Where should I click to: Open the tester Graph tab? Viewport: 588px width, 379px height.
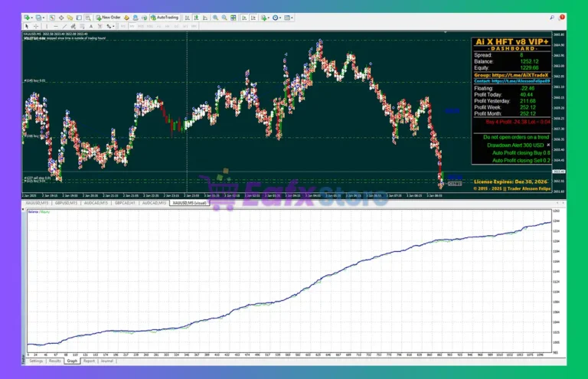pos(72,361)
